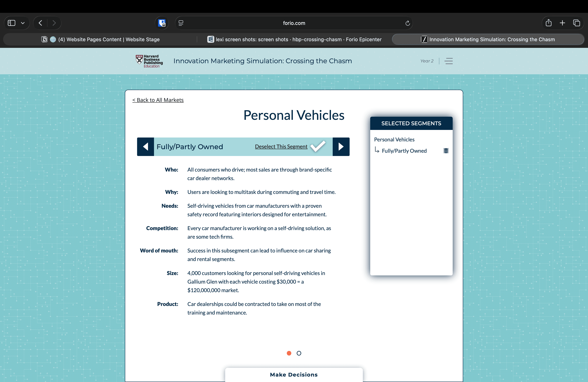Click Deselect This Segment link
Image resolution: width=588 pixels, height=382 pixels.
281,146
